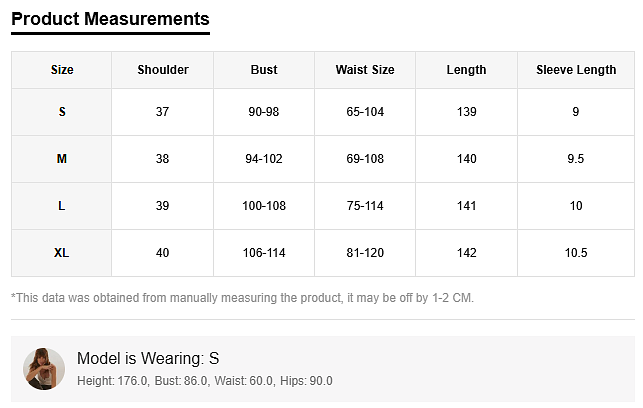The height and width of the screenshot is (408, 643).
Task: Click the Shoulder column header
Action: point(163,70)
